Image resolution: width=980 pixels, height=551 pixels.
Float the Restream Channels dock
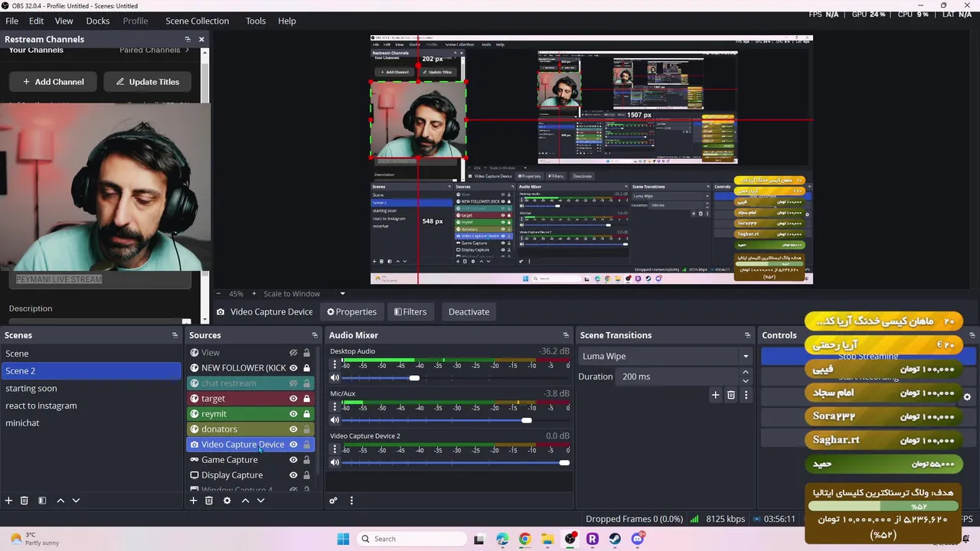tap(188, 39)
